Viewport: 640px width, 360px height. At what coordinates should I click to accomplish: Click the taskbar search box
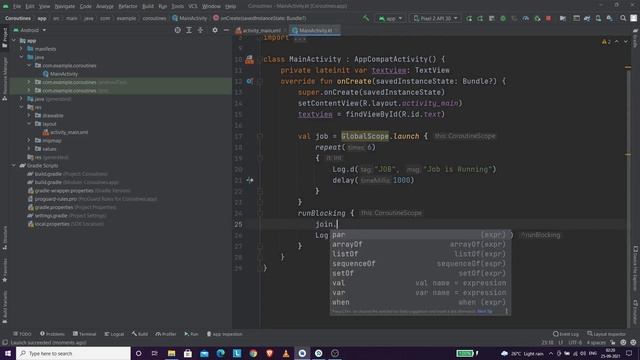point(73,353)
